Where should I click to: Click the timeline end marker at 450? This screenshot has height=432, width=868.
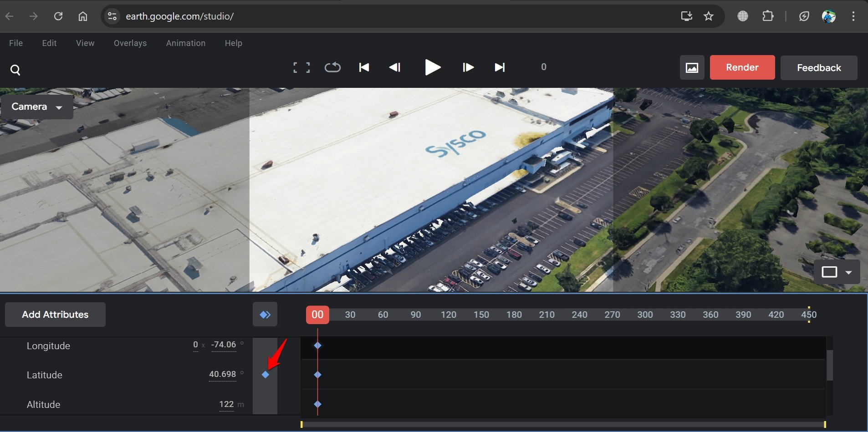809,315
